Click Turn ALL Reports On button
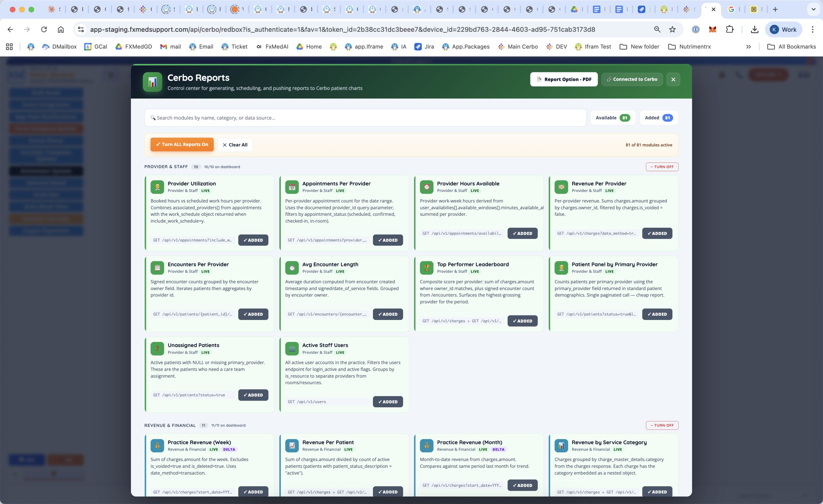Viewport: 823px width, 504px height. pos(182,144)
